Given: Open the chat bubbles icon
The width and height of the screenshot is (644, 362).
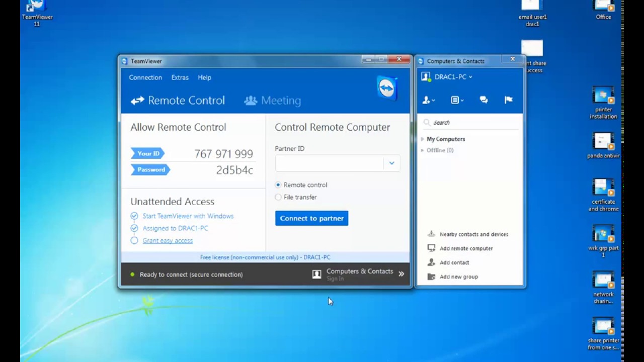Looking at the screenshot, I should click(x=484, y=100).
